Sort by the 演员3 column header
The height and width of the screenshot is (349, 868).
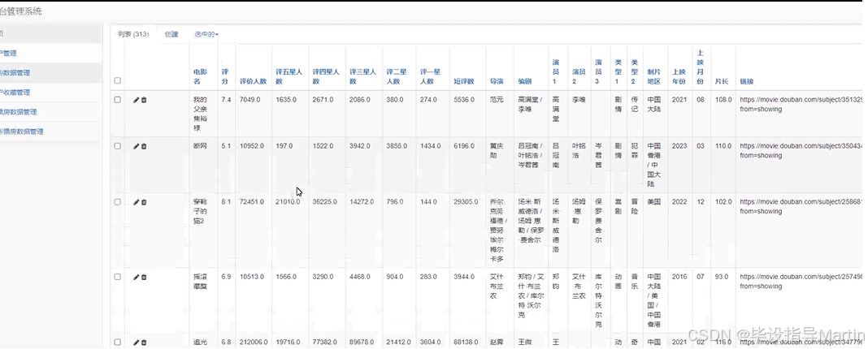click(598, 72)
